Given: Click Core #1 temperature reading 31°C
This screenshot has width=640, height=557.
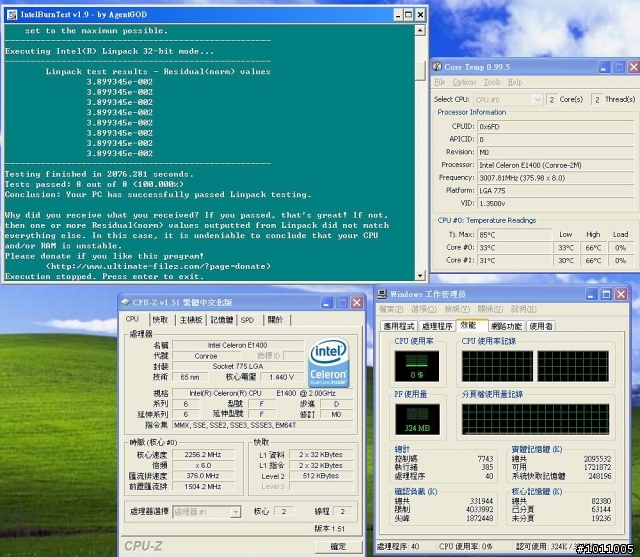Looking at the screenshot, I should click(514, 260).
